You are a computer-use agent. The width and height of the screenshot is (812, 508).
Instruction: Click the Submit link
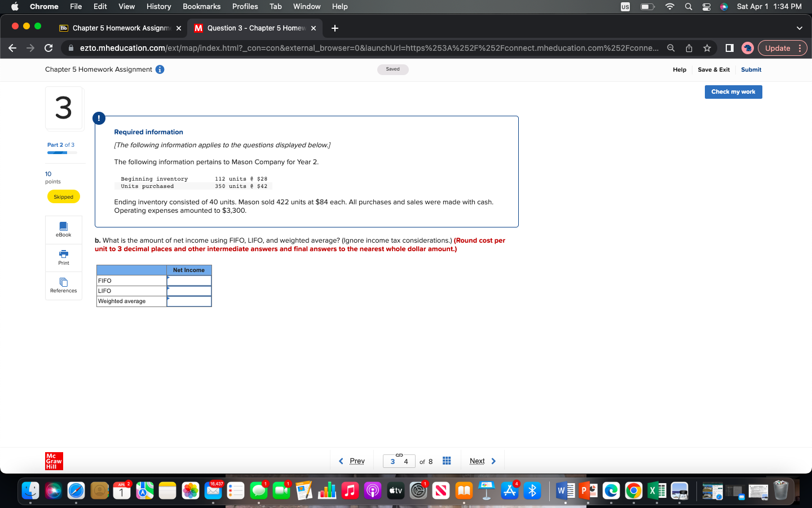coord(751,69)
